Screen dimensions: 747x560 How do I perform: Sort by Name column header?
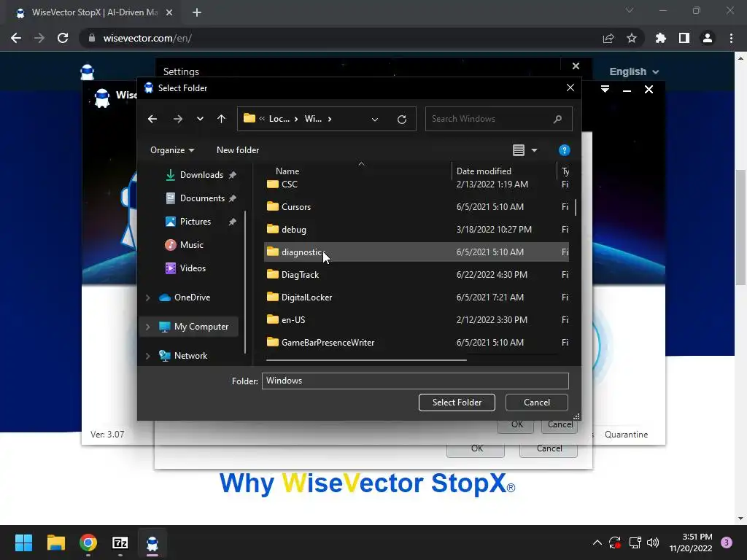pos(287,171)
